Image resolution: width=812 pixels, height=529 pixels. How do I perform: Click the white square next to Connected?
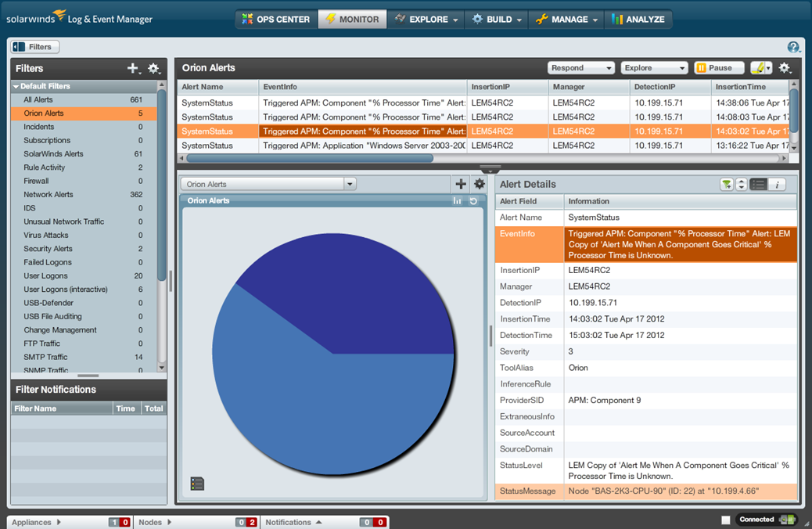pyautogui.click(x=725, y=520)
